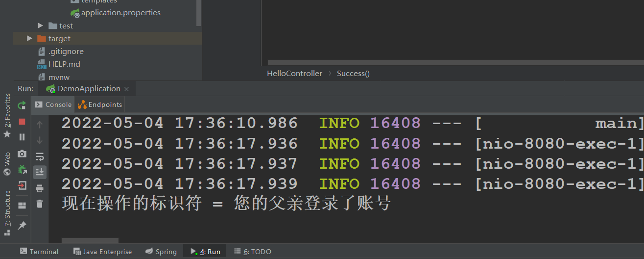The width and height of the screenshot is (644, 259).
Task: Expand the target folder arrow
Action: point(29,38)
